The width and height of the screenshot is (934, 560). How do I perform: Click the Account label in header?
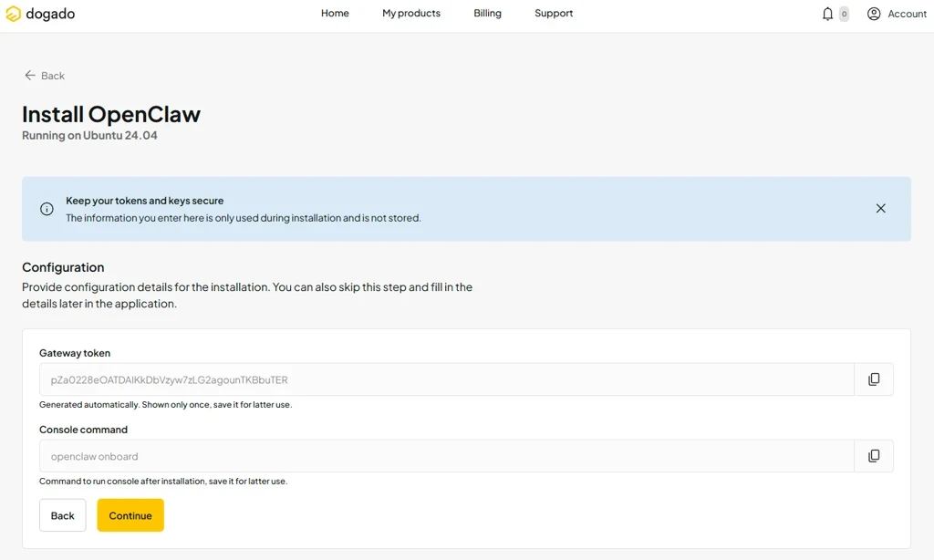pos(908,14)
